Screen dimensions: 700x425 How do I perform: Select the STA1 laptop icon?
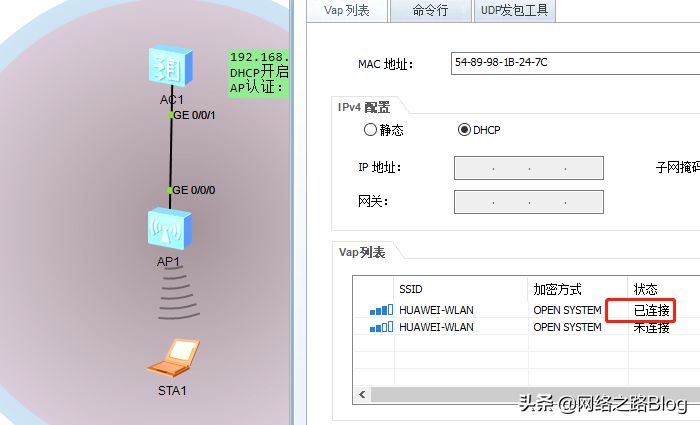[x=173, y=358]
